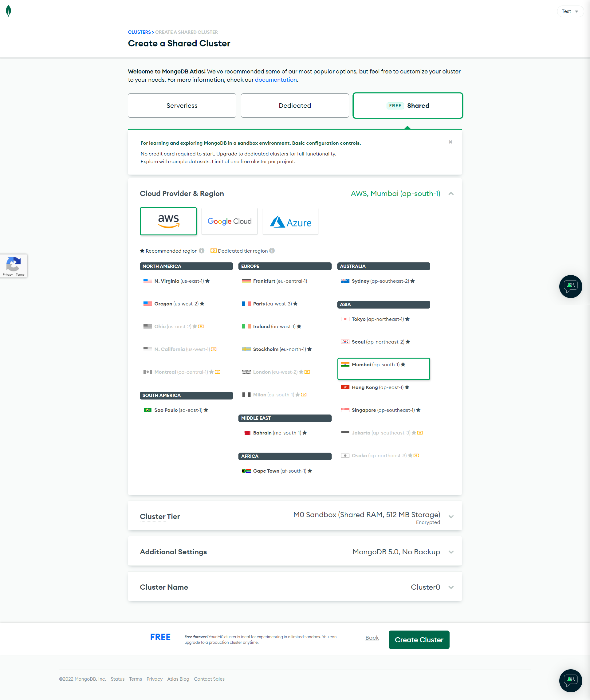Click the MongoDB leaf logo
This screenshot has width=590, height=700.
pos(9,11)
